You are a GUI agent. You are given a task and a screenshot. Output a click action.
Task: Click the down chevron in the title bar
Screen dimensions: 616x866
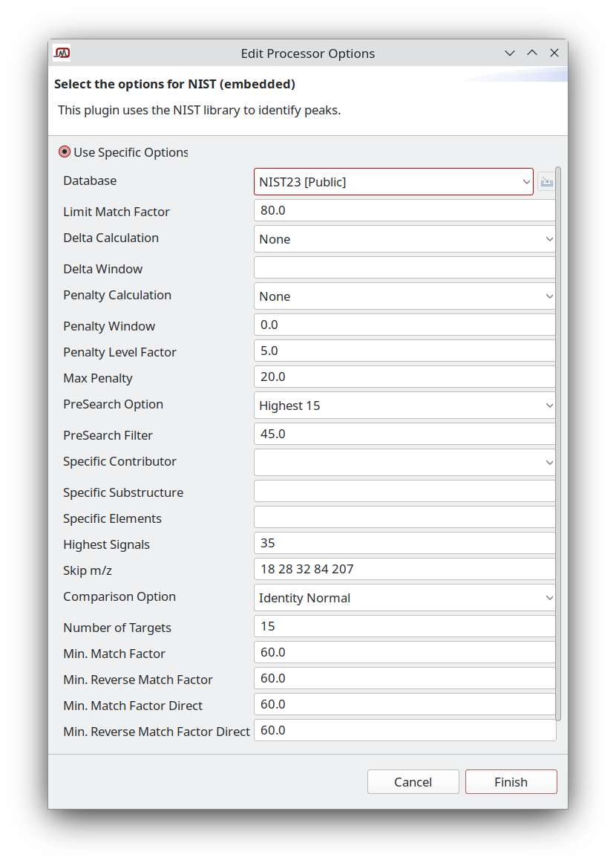click(510, 53)
